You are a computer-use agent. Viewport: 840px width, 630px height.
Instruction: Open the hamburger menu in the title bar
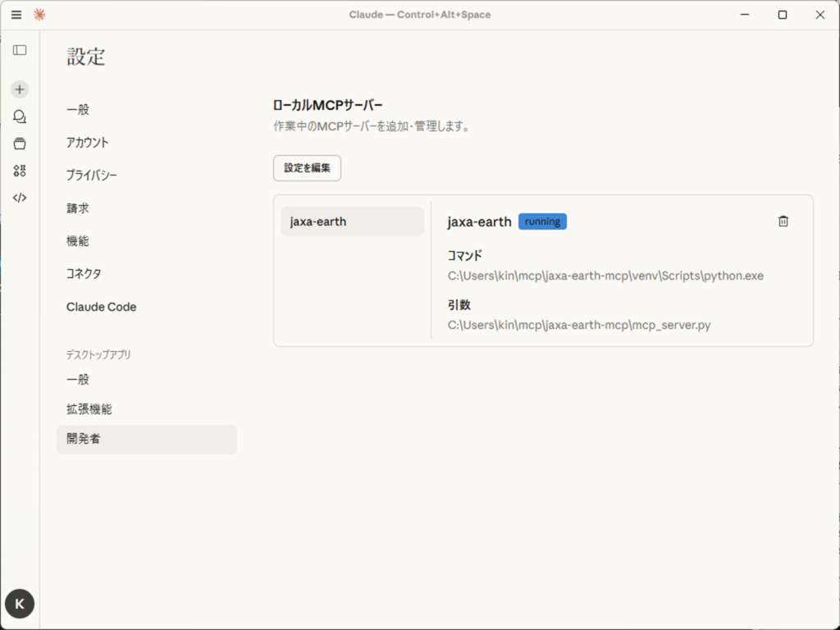click(x=16, y=15)
